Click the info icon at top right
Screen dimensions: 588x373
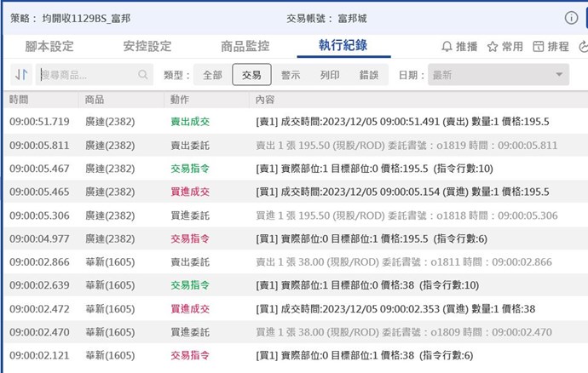571,17
